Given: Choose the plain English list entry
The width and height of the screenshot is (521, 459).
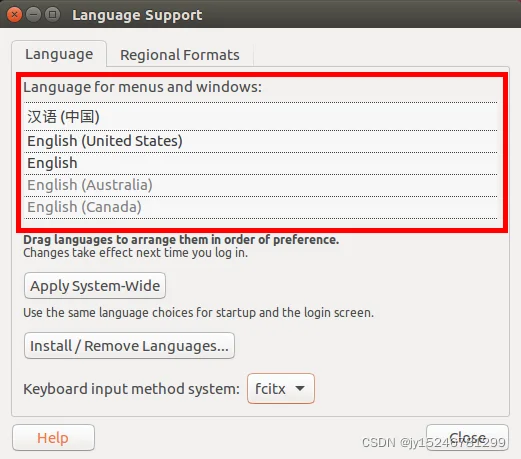Looking at the screenshot, I should point(260,163).
